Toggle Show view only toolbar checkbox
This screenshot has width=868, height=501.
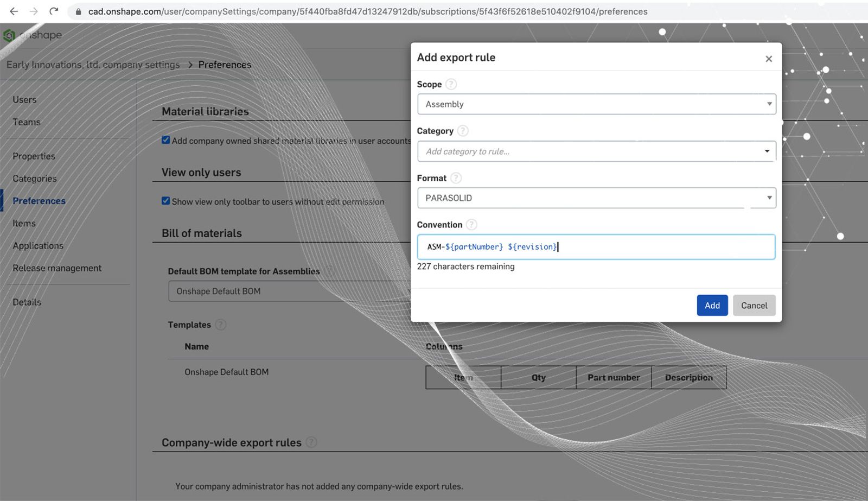tap(166, 201)
